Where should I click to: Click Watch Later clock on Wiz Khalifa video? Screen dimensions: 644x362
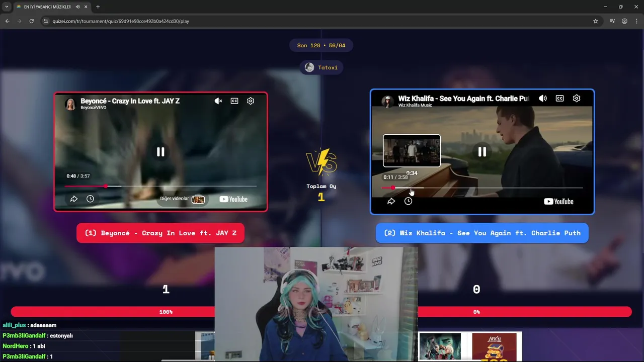point(408,202)
